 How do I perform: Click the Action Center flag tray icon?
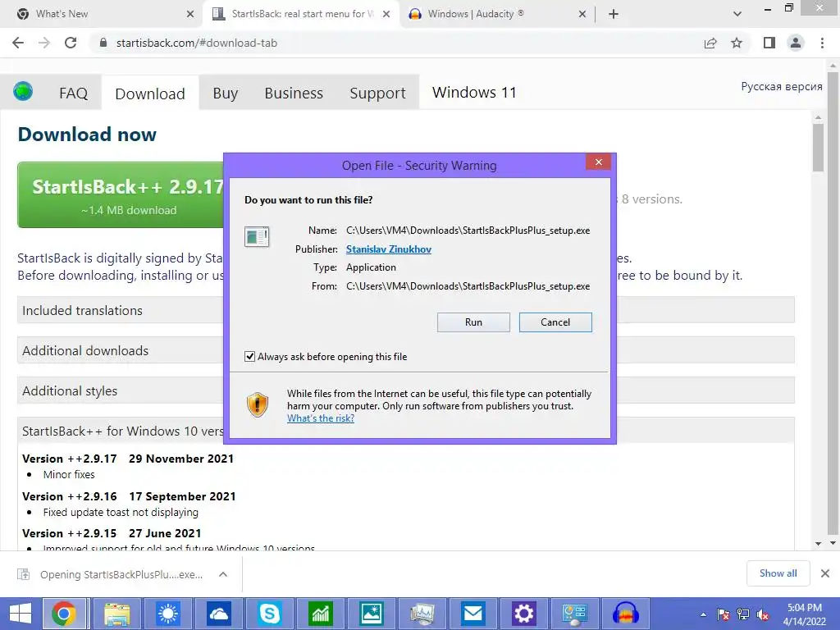724,614
